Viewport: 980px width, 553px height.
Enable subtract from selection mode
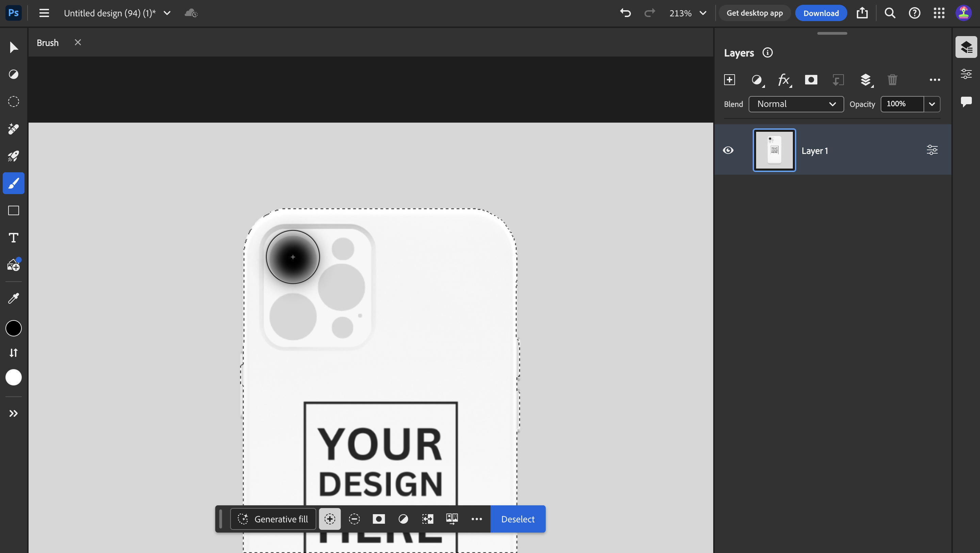coord(355,519)
